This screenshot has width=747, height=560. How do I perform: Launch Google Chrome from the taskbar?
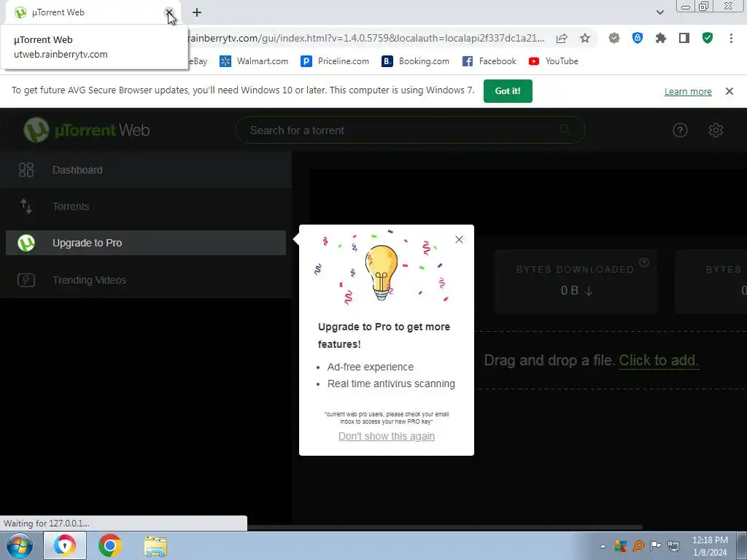(110, 545)
